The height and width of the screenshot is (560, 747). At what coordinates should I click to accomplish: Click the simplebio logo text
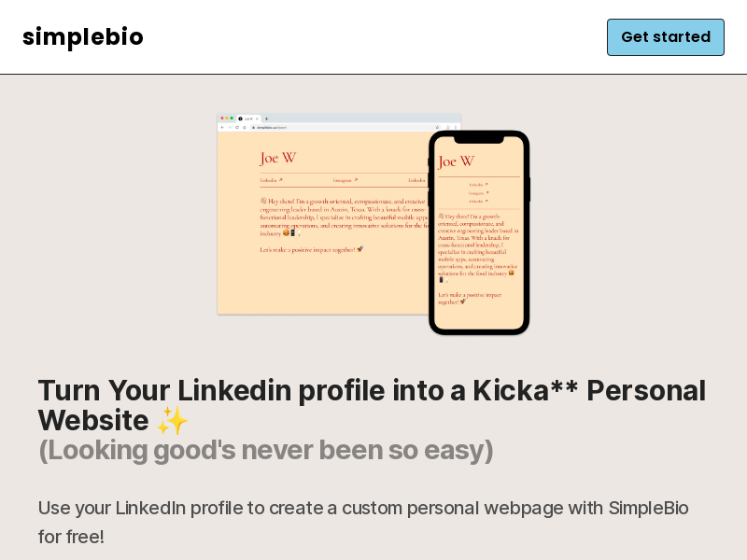tap(83, 37)
